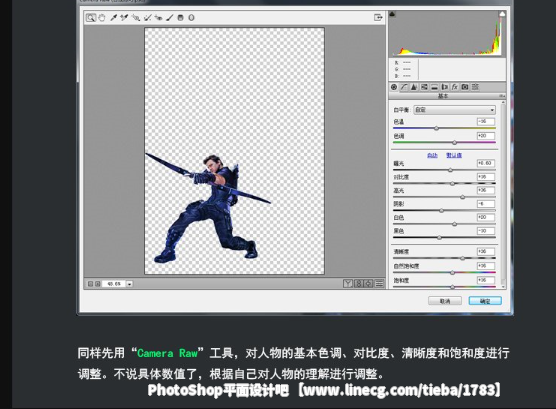Select the Color Sampler tool
The image size is (556, 409).
(124, 17)
